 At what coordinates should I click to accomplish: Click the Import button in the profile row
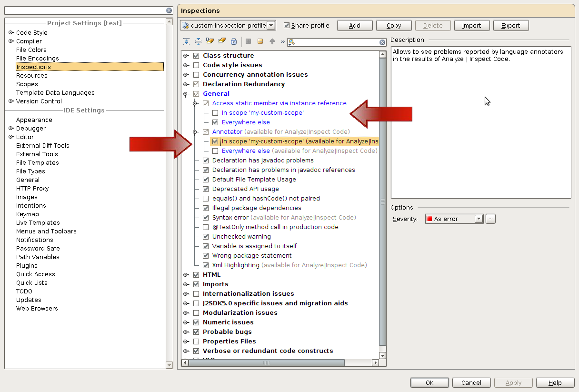[x=471, y=25]
